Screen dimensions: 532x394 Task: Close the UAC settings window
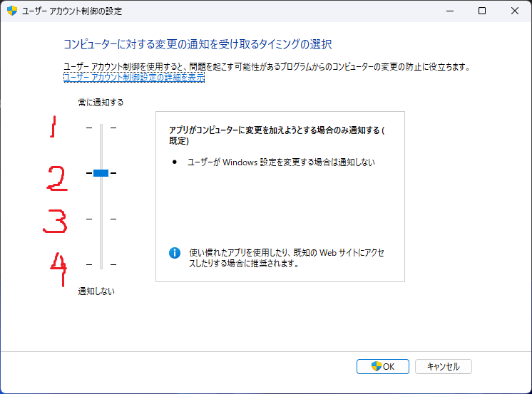click(x=515, y=11)
